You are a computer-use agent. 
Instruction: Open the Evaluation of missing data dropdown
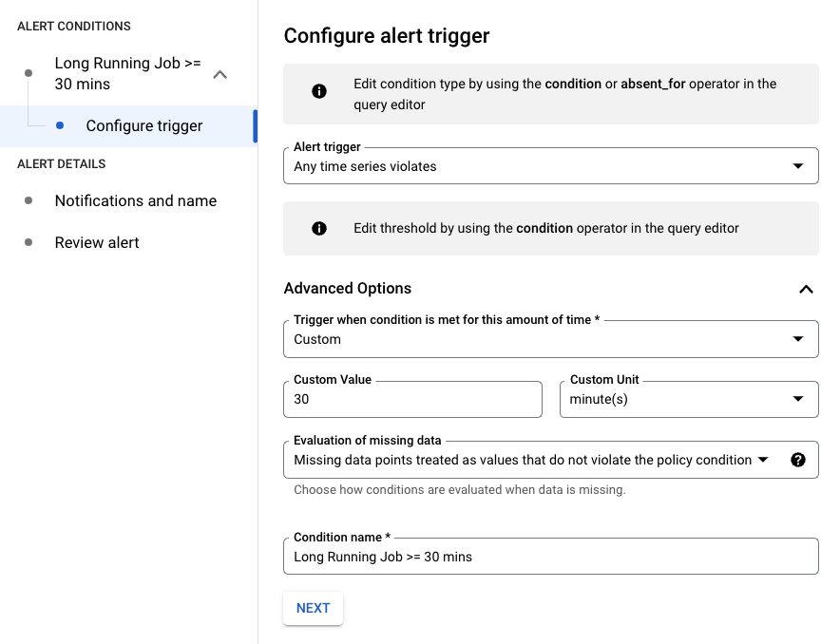(551, 460)
